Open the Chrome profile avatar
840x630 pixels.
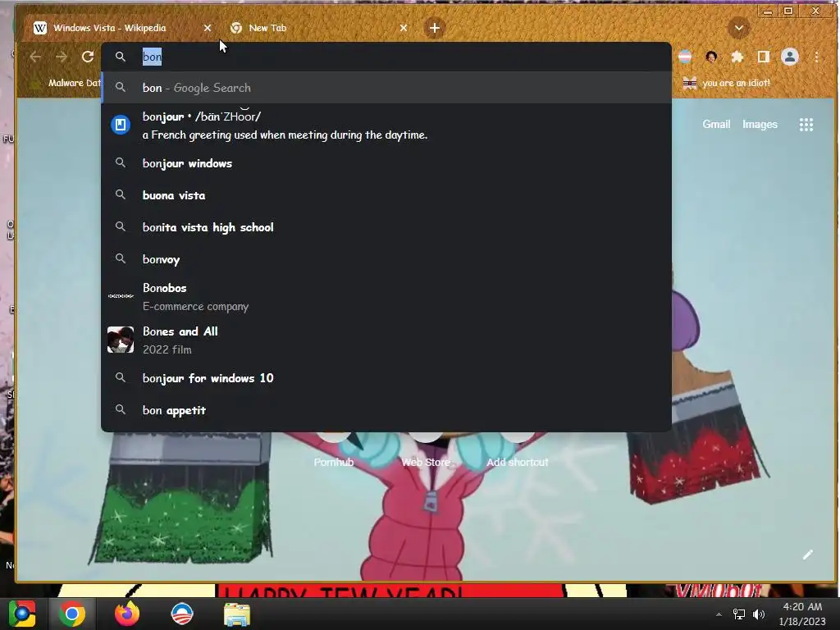pos(790,57)
